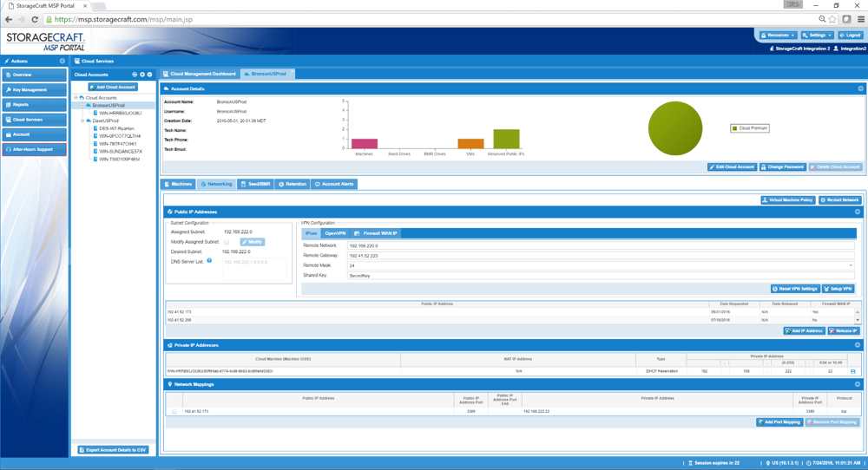Click the save icon in Private IP row

coord(853,371)
